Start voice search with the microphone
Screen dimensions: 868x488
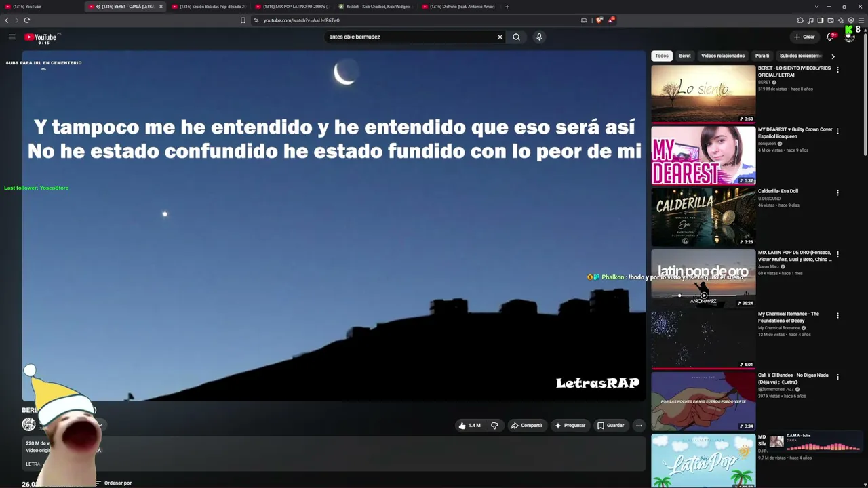coord(539,37)
